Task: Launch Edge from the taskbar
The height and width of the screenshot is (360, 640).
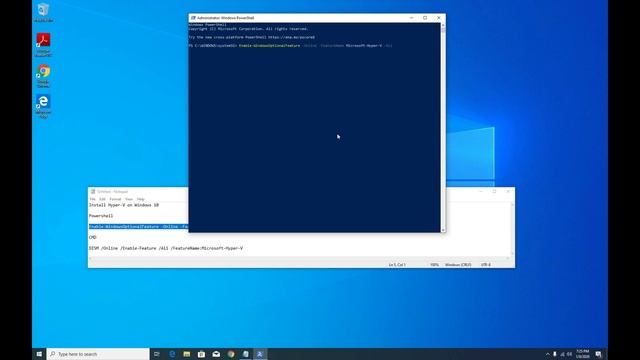Action: [172, 354]
